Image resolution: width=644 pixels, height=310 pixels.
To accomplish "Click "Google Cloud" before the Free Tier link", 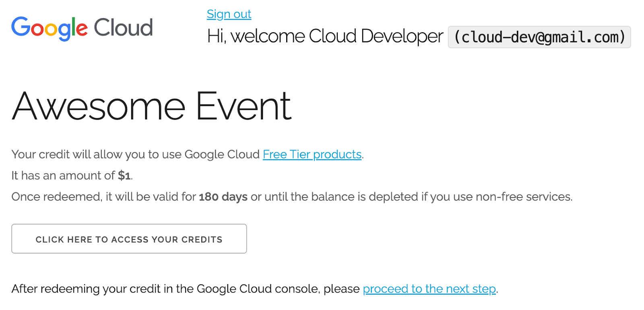I will (222, 154).
